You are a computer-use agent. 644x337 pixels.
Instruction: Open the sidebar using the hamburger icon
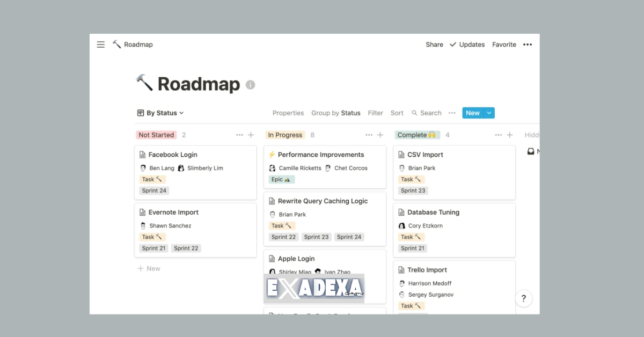[x=100, y=45]
